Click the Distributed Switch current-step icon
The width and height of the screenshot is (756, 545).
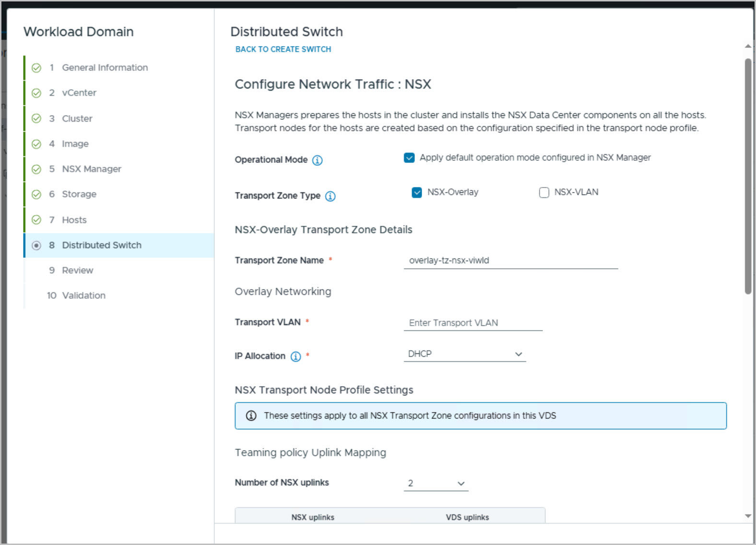pos(36,245)
